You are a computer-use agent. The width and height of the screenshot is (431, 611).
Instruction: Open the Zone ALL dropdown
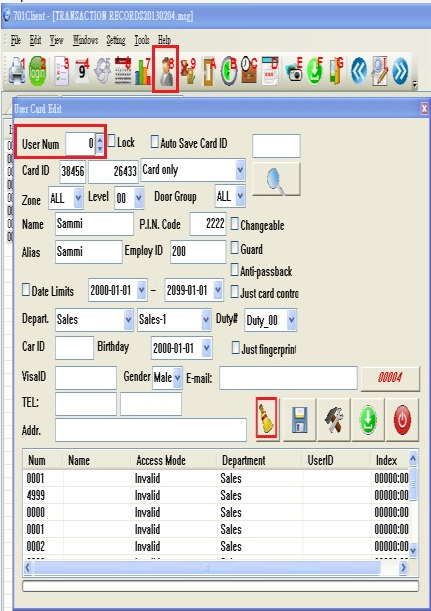point(78,198)
